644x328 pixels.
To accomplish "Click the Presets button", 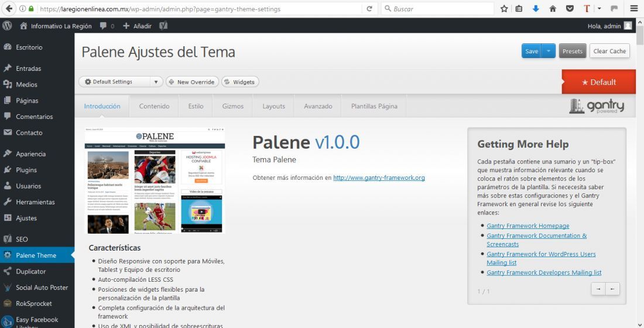I will [x=572, y=51].
